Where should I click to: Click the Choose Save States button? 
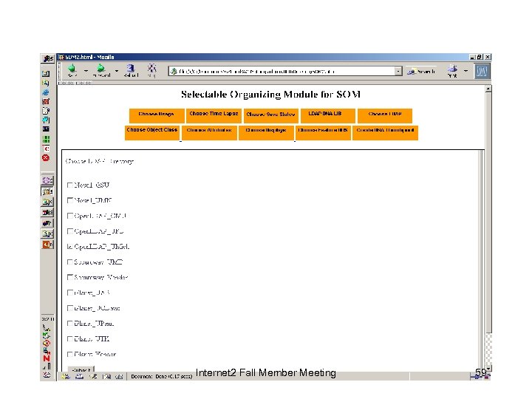(270, 116)
